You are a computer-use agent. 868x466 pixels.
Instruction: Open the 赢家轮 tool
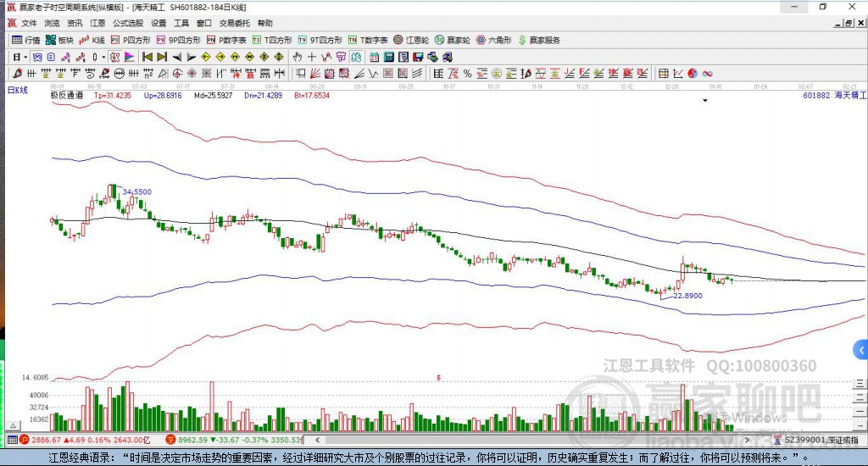[453, 40]
